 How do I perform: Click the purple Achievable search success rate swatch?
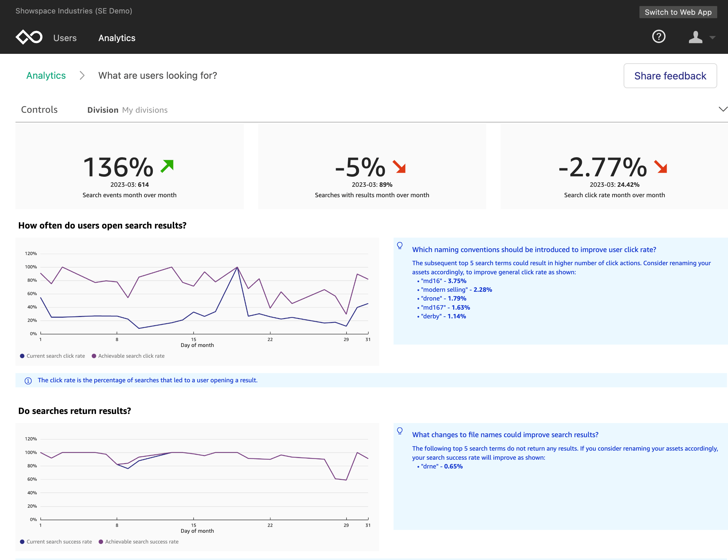101,541
